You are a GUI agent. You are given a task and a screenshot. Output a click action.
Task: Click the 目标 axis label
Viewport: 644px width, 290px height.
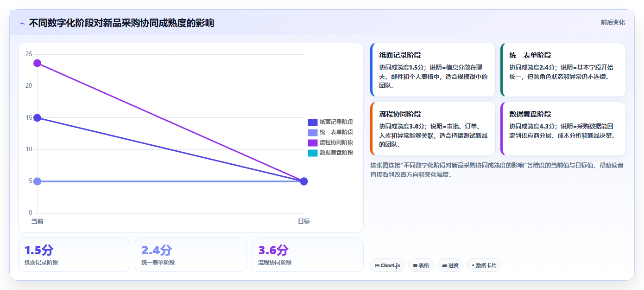[x=304, y=221]
